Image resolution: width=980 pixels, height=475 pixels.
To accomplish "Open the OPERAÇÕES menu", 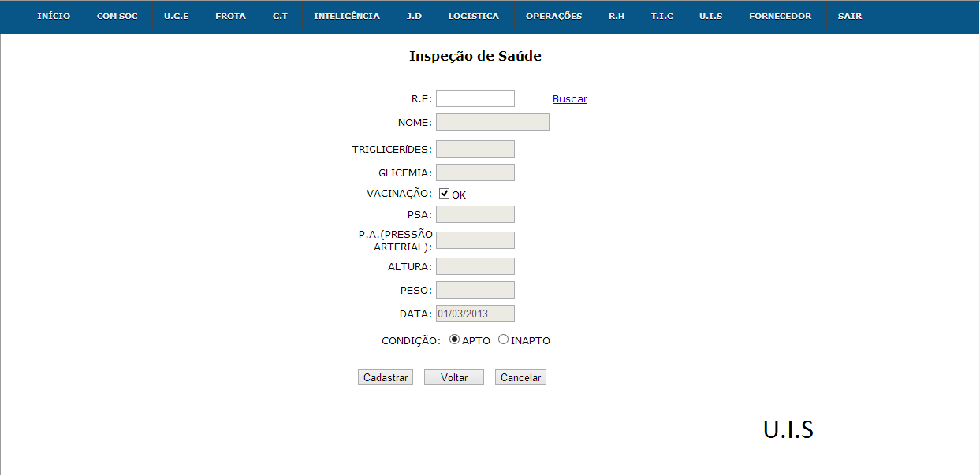I will (553, 17).
